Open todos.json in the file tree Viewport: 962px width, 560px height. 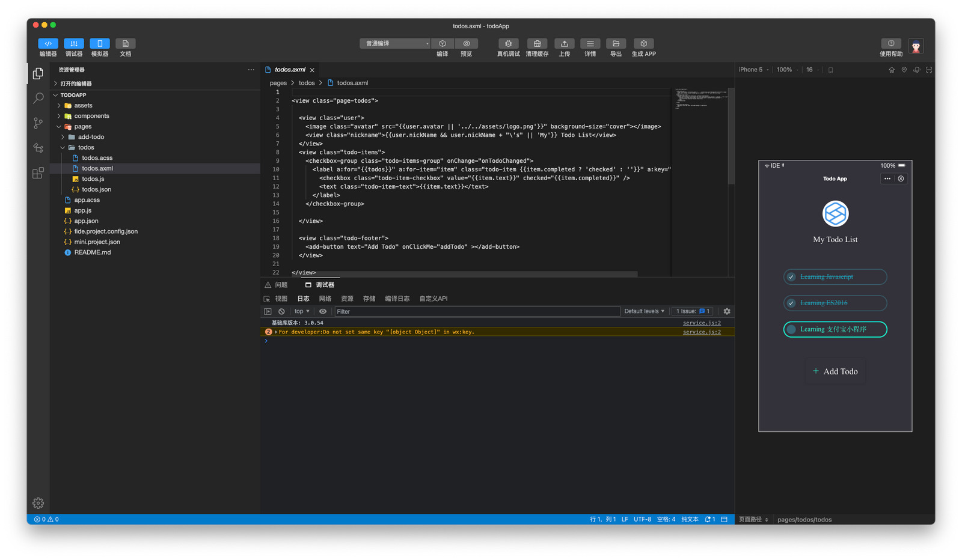tap(96, 189)
